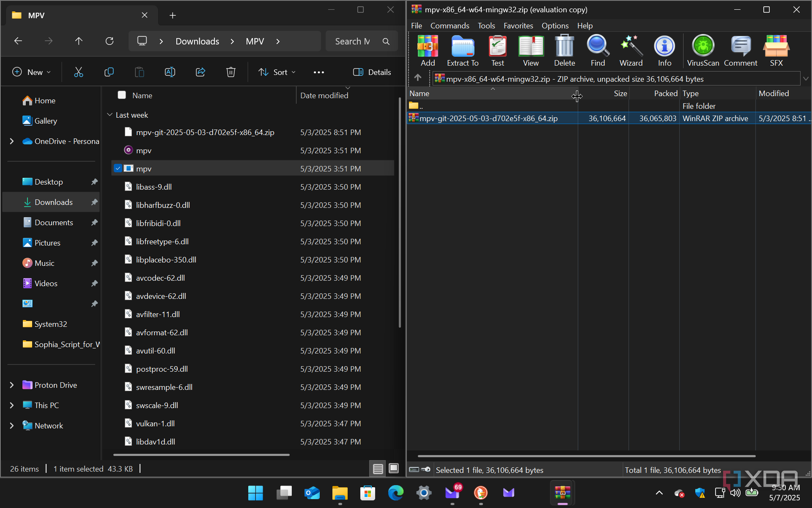
Task: Sort by Date modified column header
Action: [x=324, y=95]
